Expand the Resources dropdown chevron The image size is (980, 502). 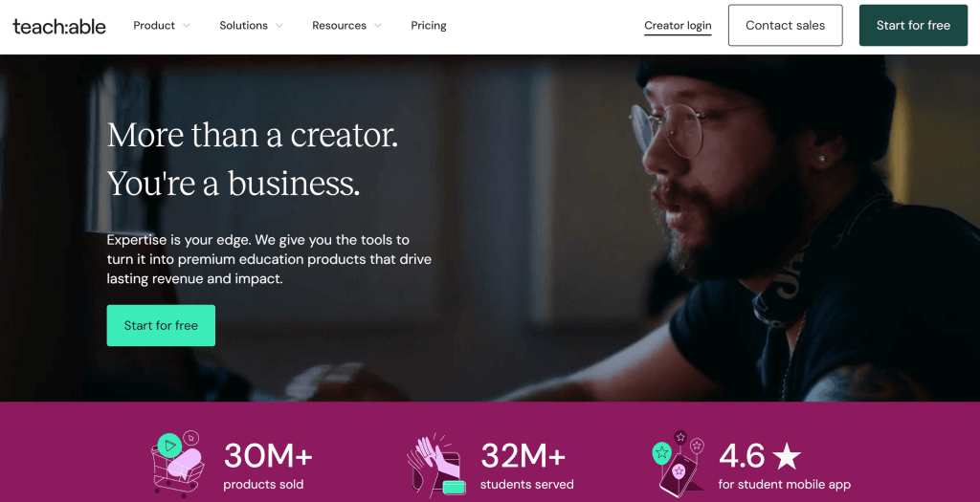tap(378, 26)
